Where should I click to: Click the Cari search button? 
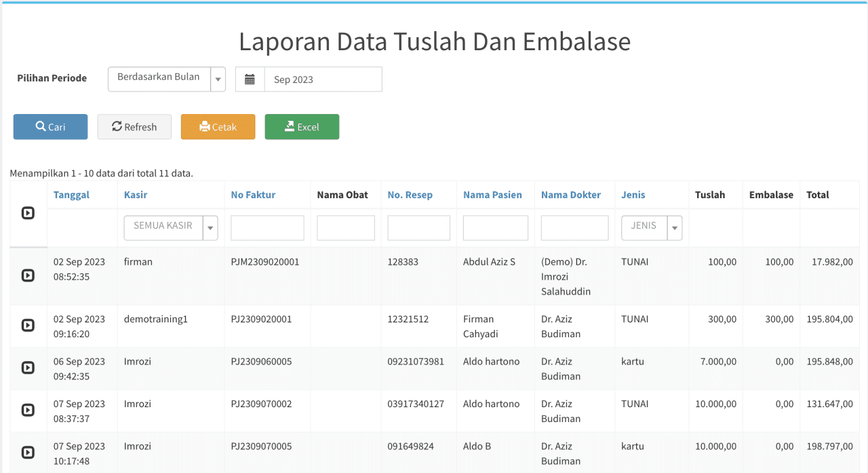tap(50, 127)
